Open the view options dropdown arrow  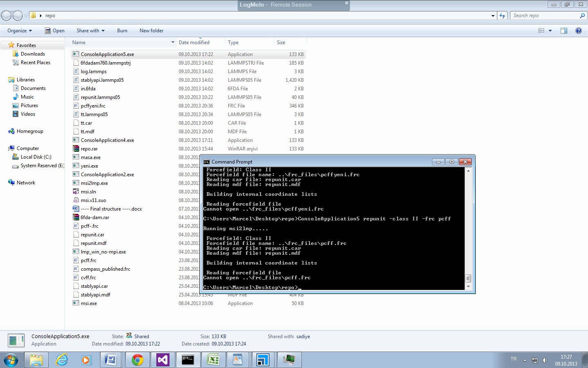(x=550, y=31)
